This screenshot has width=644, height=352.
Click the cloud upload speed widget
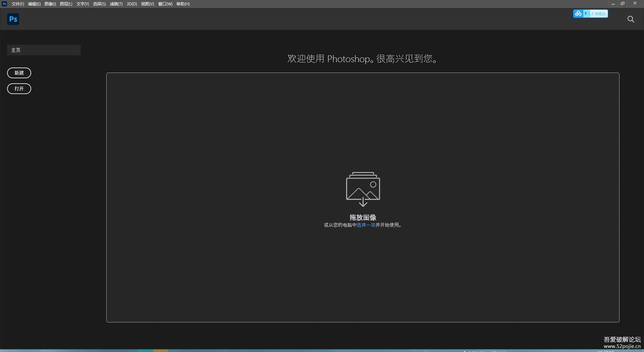coord(590,14)
